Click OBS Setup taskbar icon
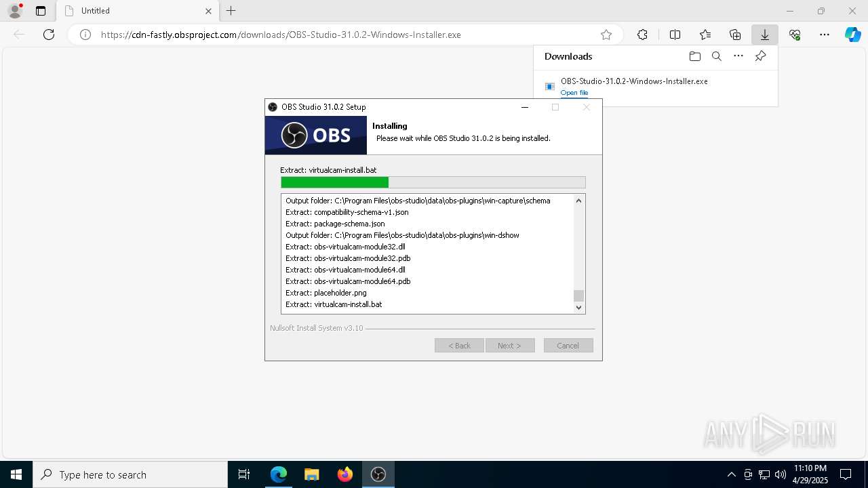Viewport: 868px width, 488px height. [378, 474]
